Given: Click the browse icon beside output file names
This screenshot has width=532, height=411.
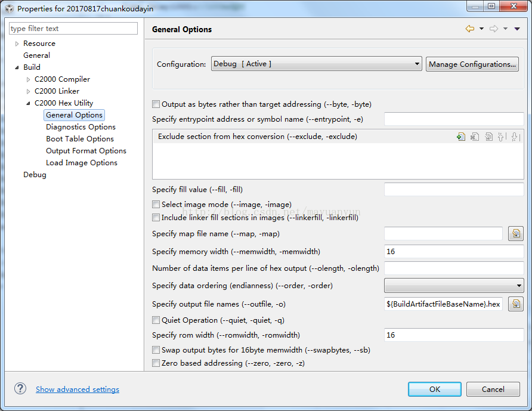Looking at the screenshot, I should tap(515, 304).
